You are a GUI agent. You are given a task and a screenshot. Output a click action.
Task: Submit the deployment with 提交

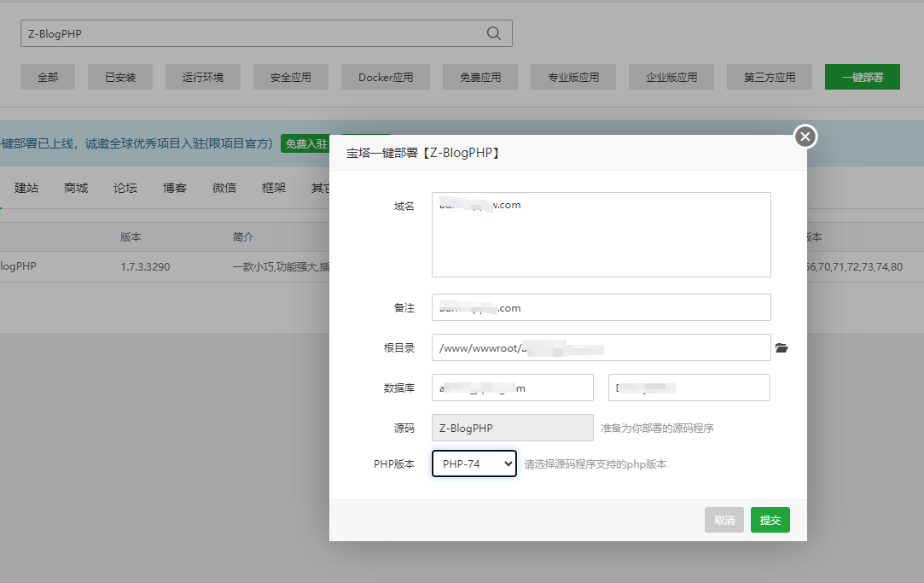point(770,520)
